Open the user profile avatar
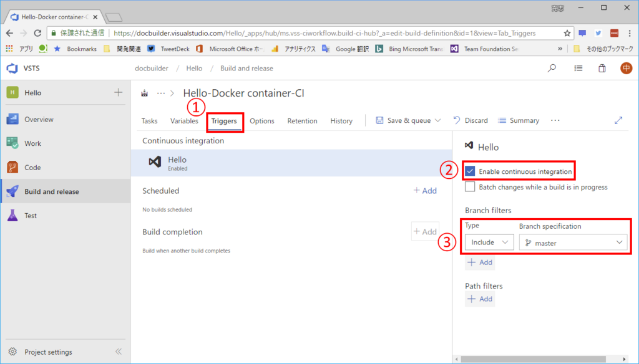 pos(626,68)
